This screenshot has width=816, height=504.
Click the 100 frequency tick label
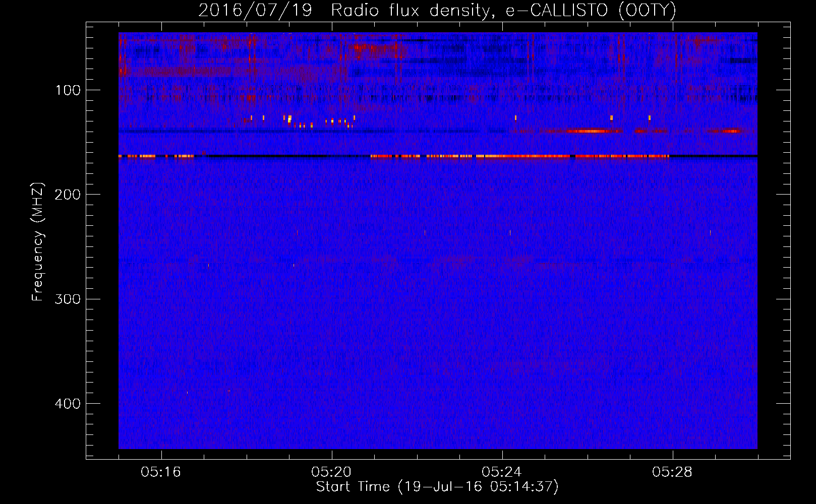point(68,90)
